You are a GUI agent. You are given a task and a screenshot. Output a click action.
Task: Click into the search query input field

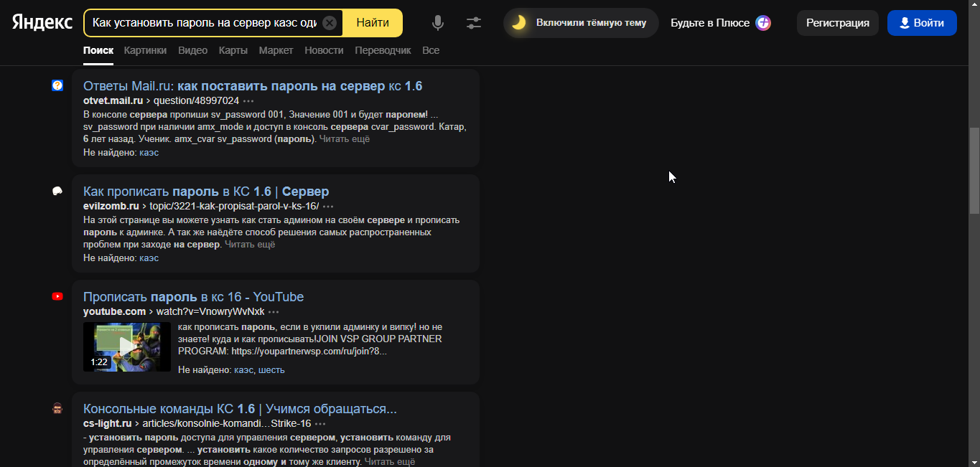(205, 23)
